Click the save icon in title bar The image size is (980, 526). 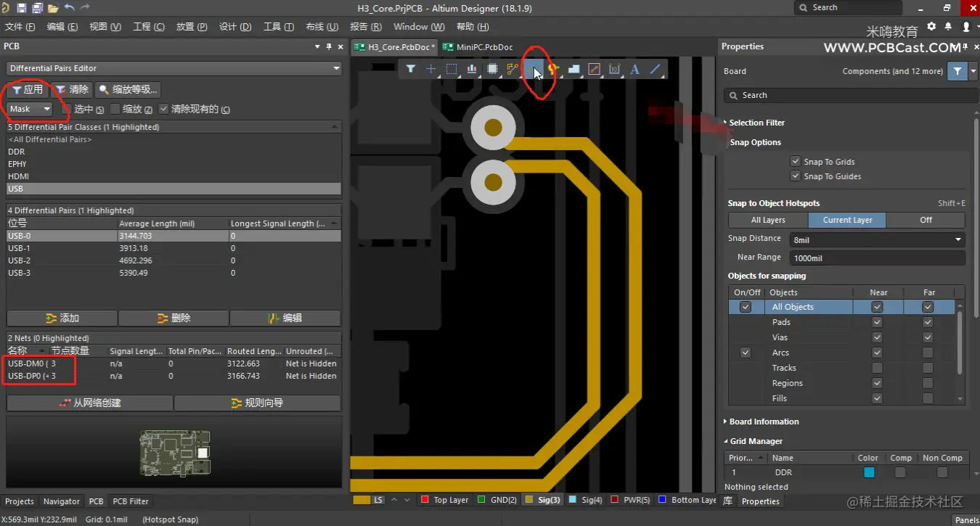tap(21, 8)
